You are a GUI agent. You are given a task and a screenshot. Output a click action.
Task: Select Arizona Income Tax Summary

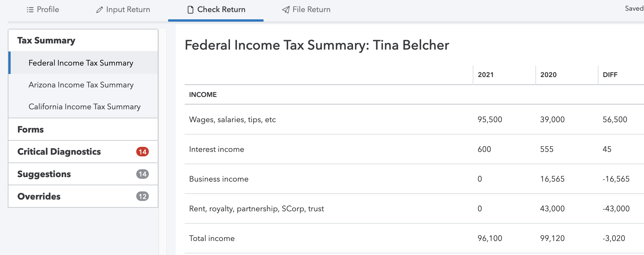[81, 85]
